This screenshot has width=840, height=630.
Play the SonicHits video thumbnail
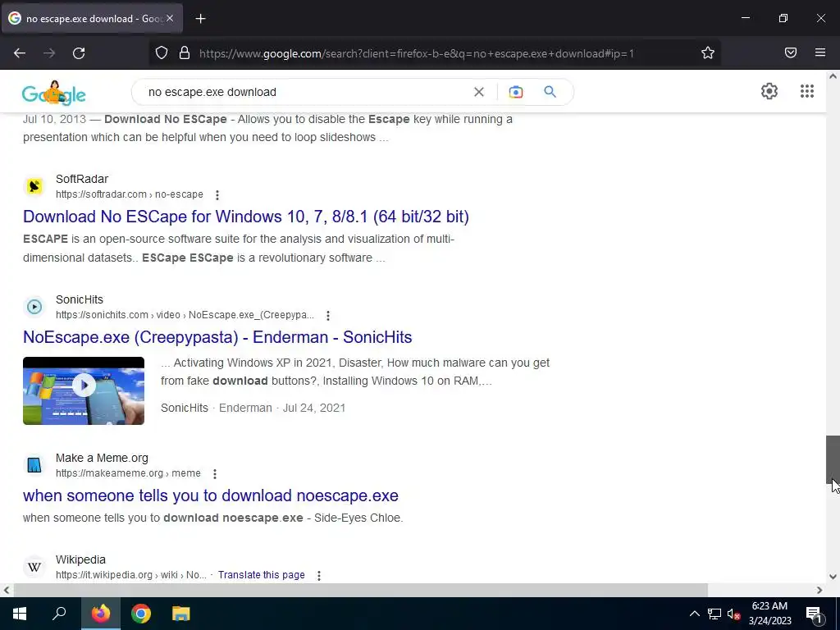84,390
